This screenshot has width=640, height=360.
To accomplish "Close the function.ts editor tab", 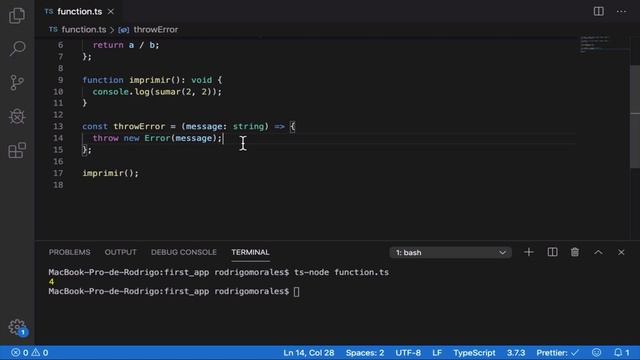I will click(x=111, y=12).
